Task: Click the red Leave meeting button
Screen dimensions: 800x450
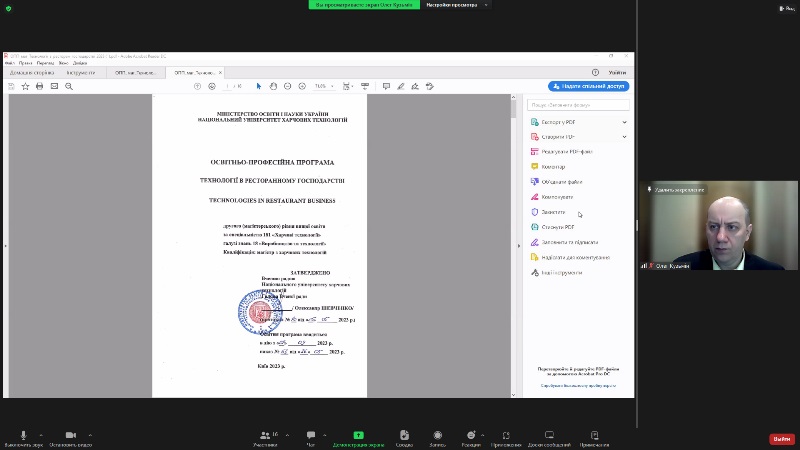Action: [x=781, y=438]
